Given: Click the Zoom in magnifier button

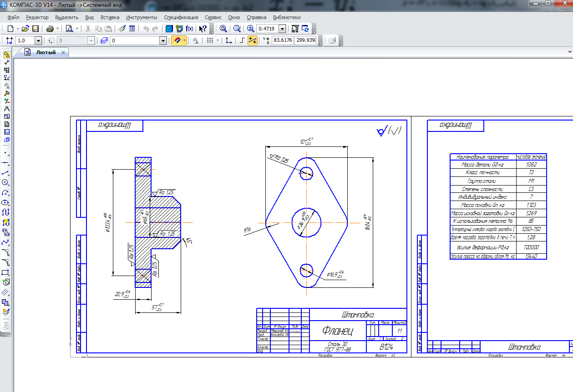Looking at the screenshot, I should pos(250,29).
